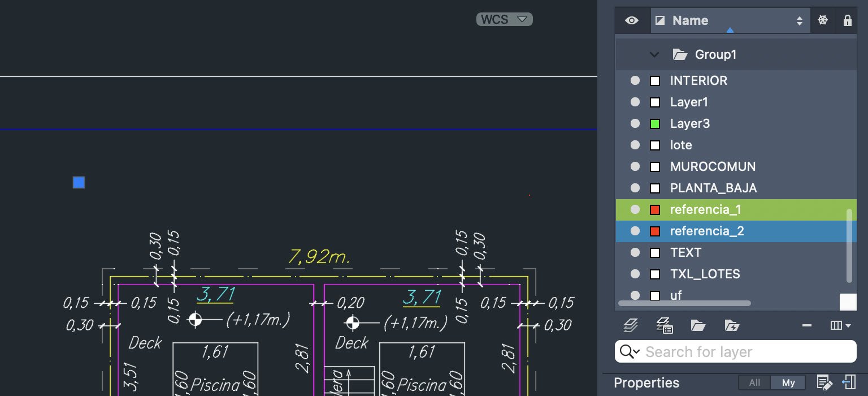This screenshot has width=868, height=396.
Task: Select the Layer1 layer name
Action: click(x=689, y=102)
